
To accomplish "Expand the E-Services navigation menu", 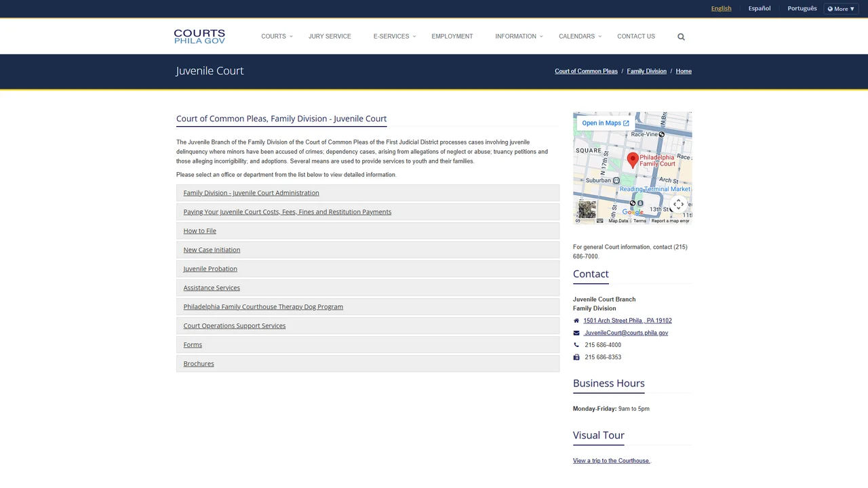I will pyautogui.click(x=394, y=37).
